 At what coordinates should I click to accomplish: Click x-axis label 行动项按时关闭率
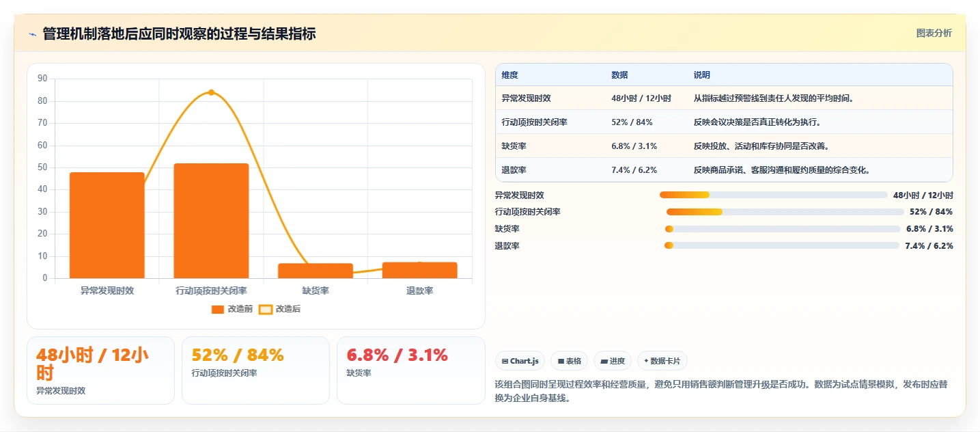click(211, 291)
